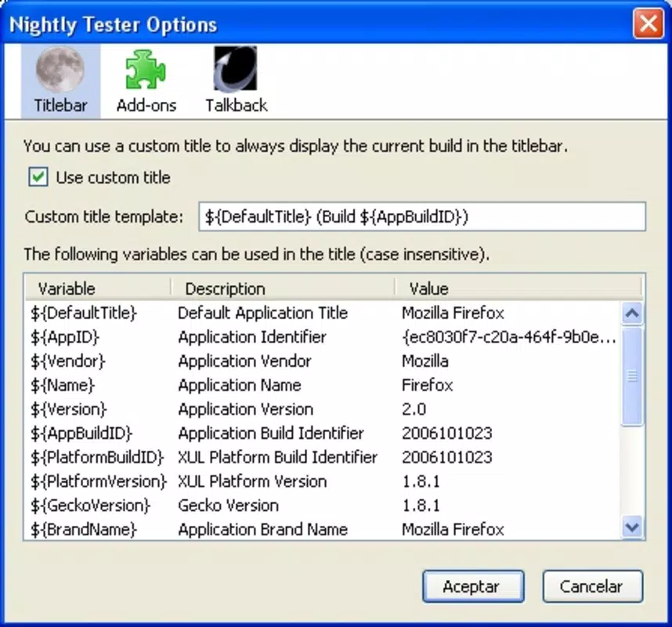Dismiss dialog with the Cancelar button
This screenshot has width=672, height=627.
[x=592, y=586]
